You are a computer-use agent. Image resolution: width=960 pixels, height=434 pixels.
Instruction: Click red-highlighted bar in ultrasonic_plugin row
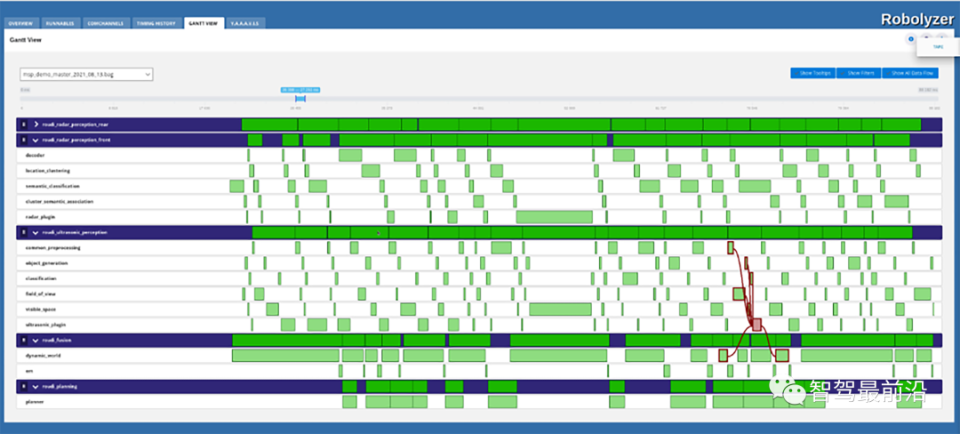[x=757, y=324]
